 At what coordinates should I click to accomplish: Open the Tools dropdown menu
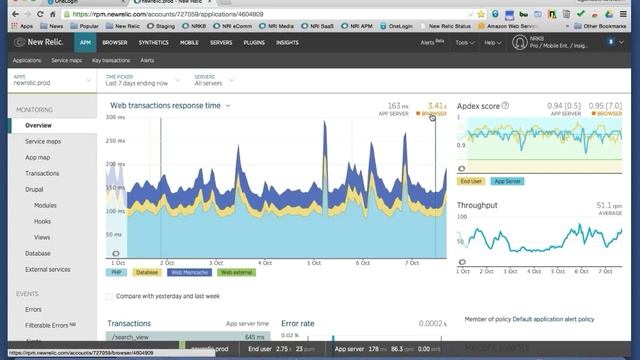tap(464, 42)
